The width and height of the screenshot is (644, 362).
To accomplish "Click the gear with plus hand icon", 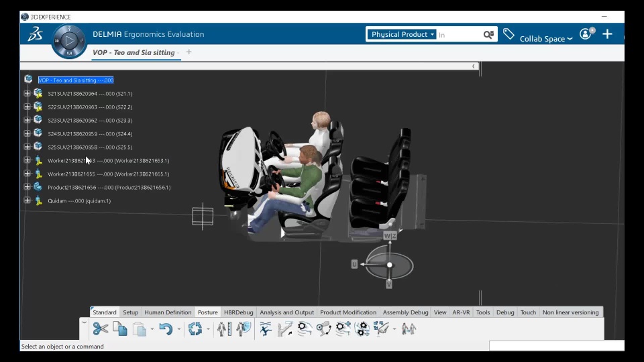I will pyautogui.click(x=343, y=328).
